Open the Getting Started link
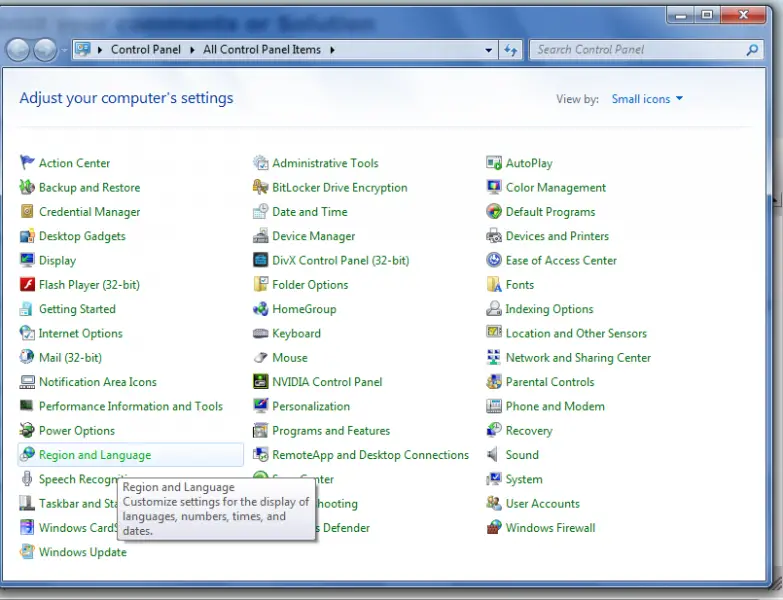The height and width of the screenshot is (600, 783). point(77,309)
